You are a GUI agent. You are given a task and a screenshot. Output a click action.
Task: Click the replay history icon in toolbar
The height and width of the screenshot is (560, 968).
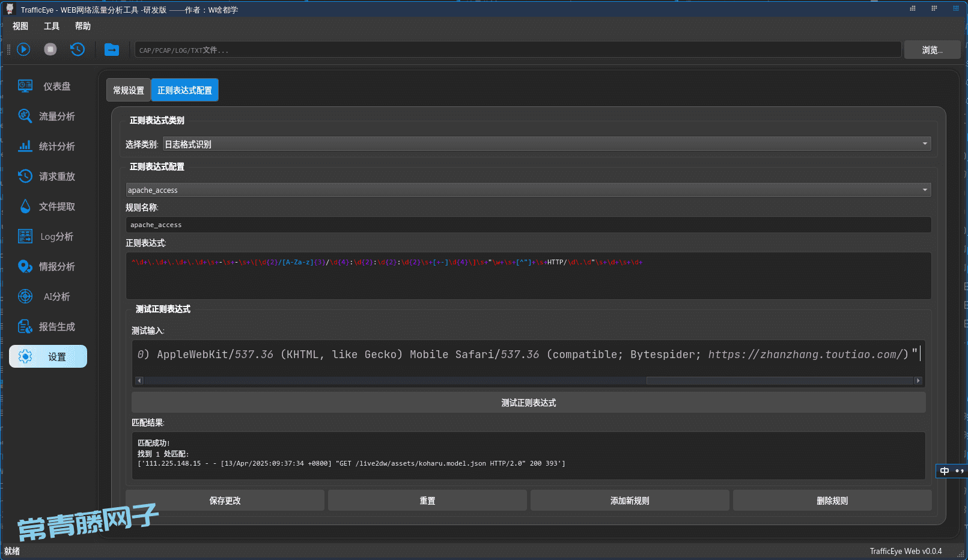78,49
